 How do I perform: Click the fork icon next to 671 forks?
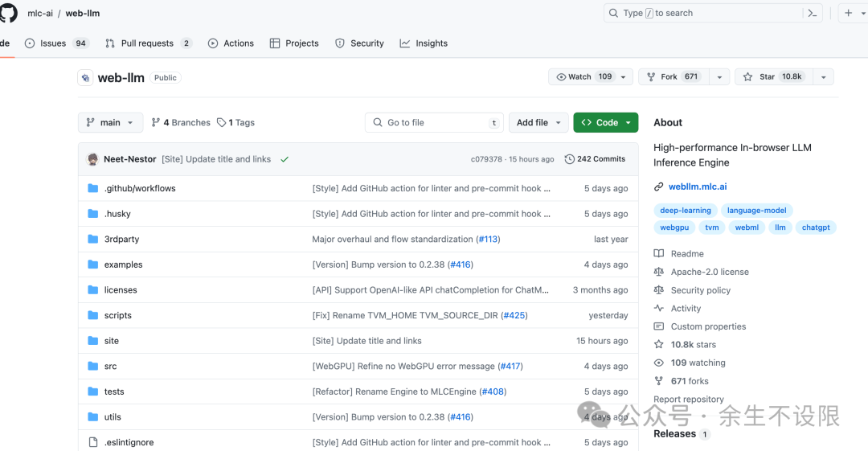click(659, 381)
